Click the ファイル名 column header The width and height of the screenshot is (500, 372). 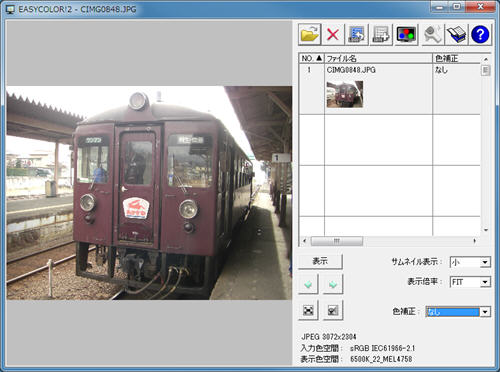click(x=378, y=59)
